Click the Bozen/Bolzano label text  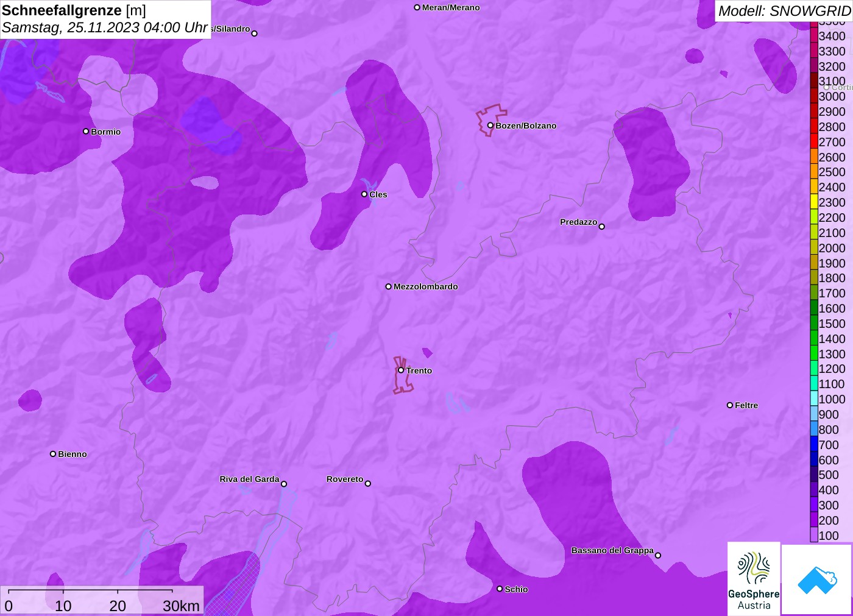point(526,126)
